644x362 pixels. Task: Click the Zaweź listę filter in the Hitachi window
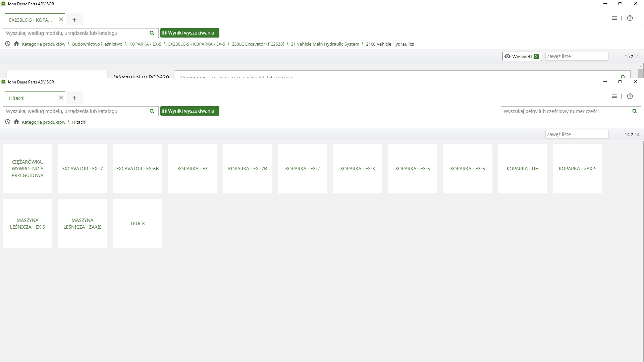click(577, 134)
